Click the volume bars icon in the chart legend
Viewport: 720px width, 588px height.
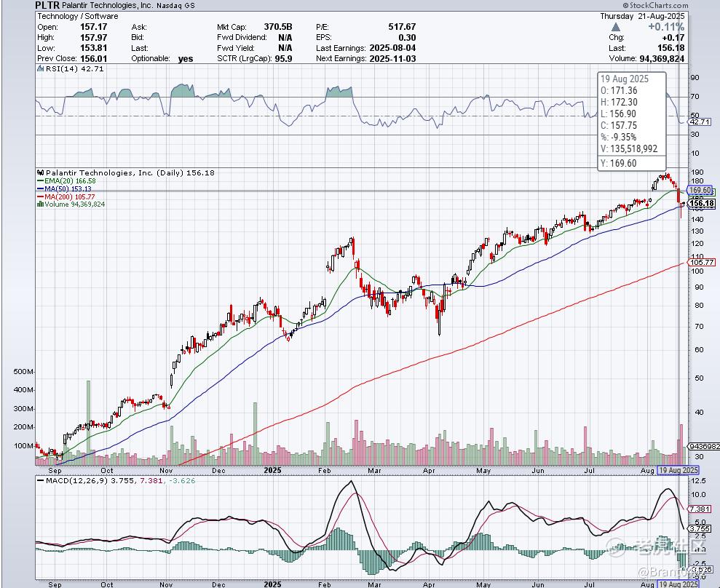tap(41, 204)
